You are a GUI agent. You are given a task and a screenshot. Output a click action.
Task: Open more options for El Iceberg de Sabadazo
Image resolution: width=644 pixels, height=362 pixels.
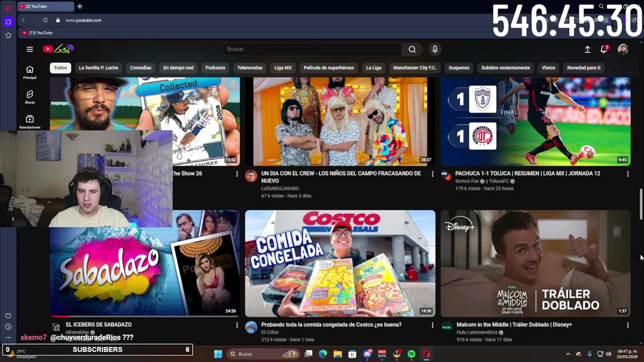click(x=237, y=325)
